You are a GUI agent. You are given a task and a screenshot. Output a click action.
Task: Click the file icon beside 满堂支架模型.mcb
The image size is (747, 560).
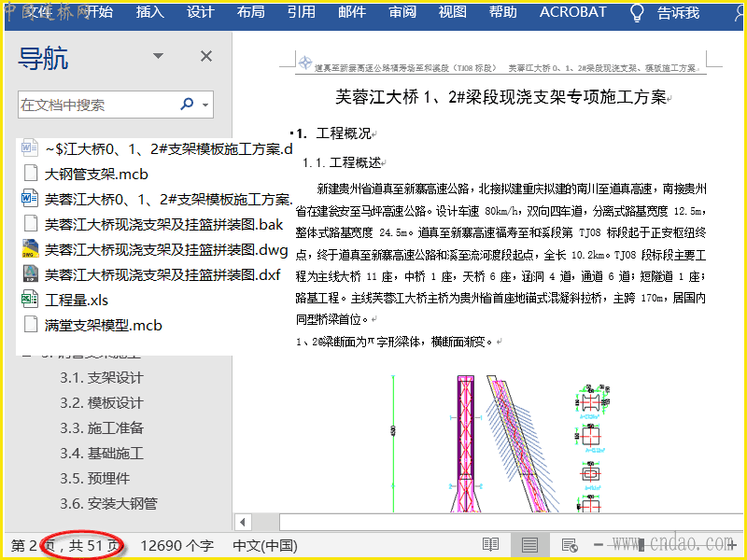coord(31,324)
